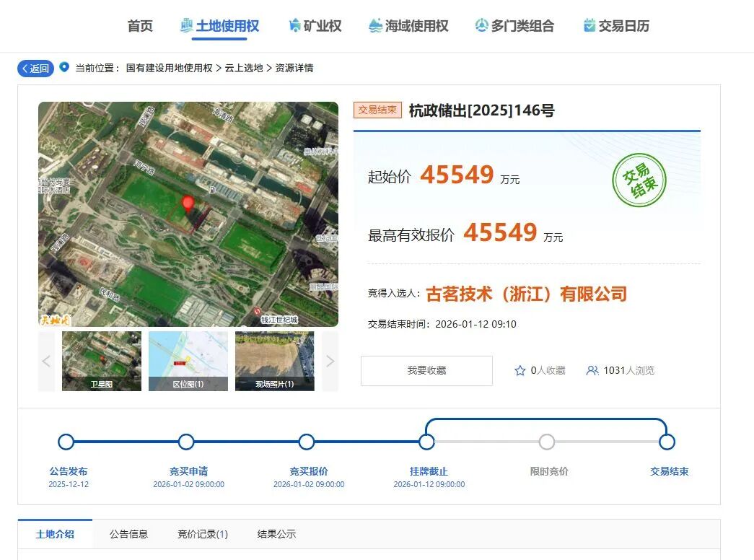Expand next thumbnails with right carousel arrow
The height and width of the screenshot is (560, 754).
330,361
